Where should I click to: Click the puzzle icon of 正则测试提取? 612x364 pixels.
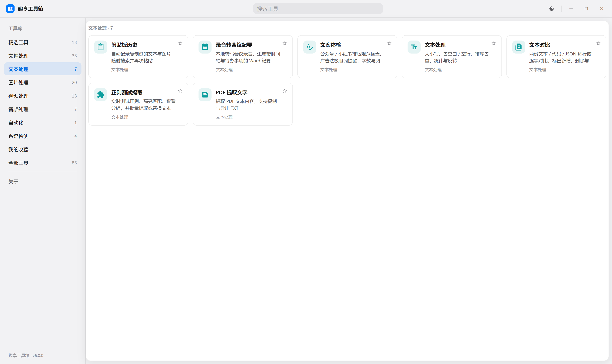tap(100, 94)
